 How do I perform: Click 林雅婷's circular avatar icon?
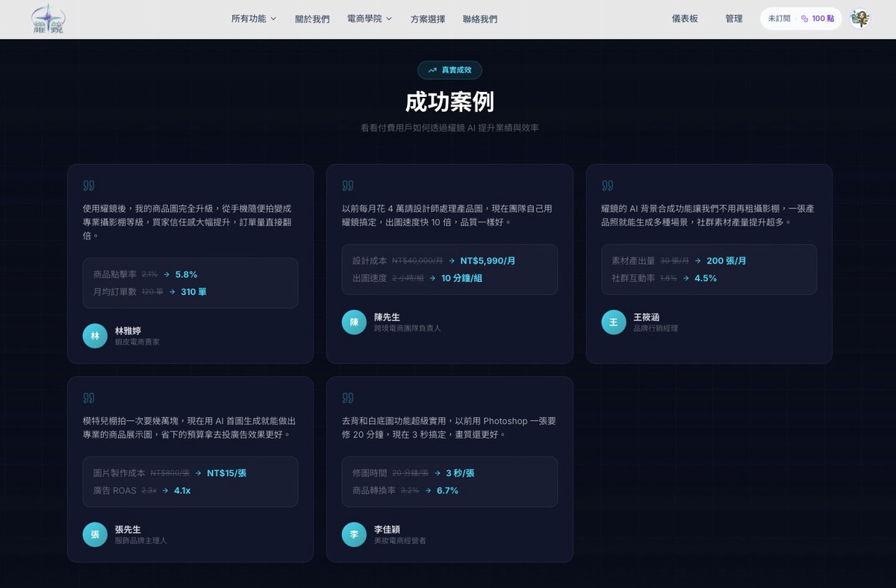95,336
